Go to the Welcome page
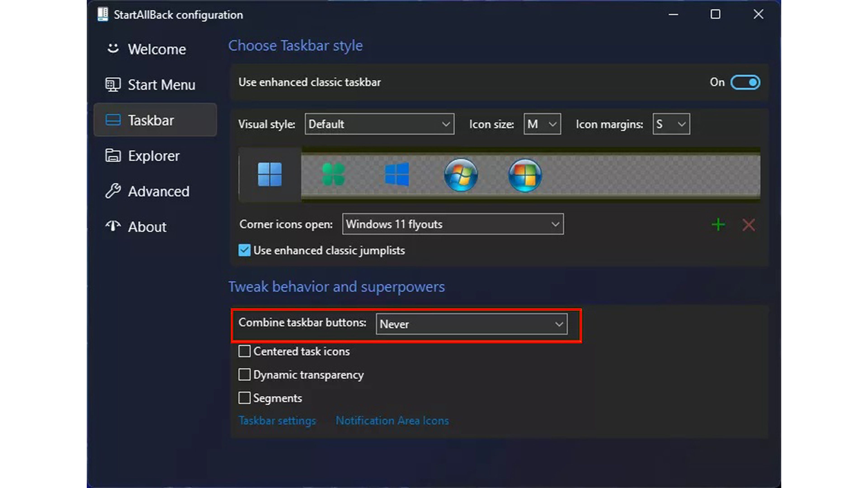The height and width of the screenshot is (488, 868). pos(155,49)
